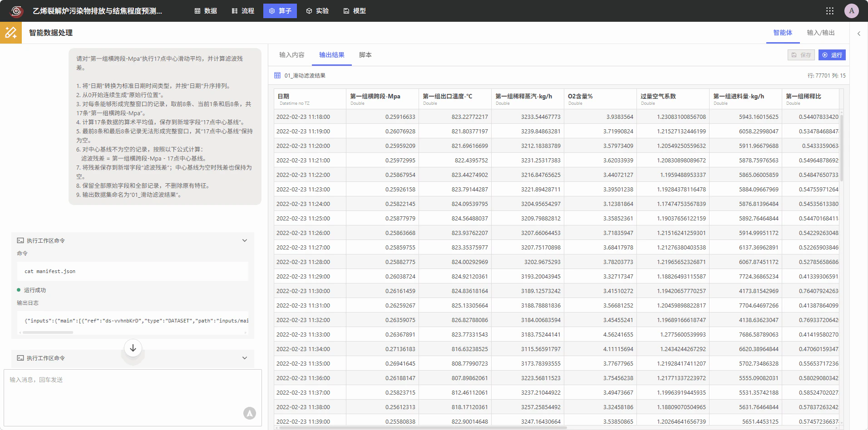The height and width of the screenshot is (430, 868).
Task: Click the 第一组稀释蒸汽-kg/h column header
Action: (x=528, y=99)
